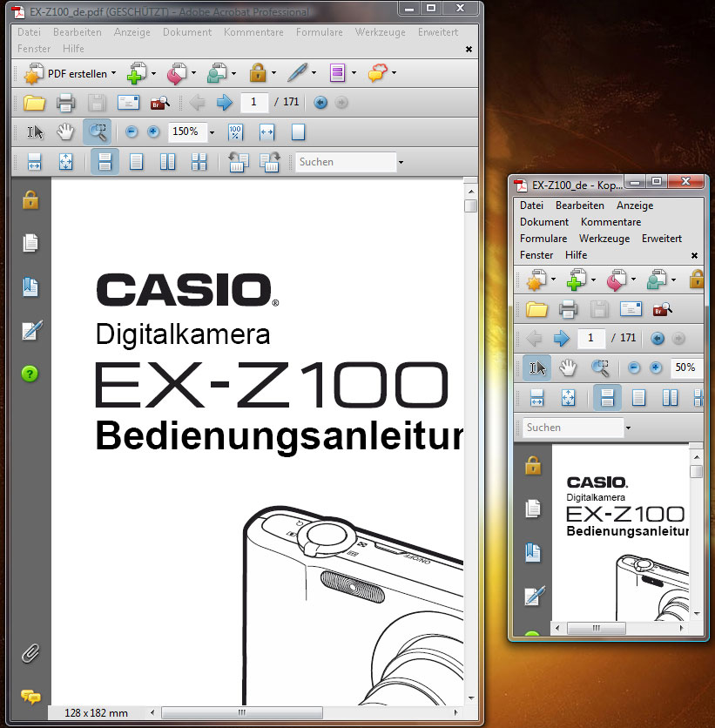Open combine files dropdown arrow in large window
The width and height of the screenshot is (715, 728).
pyautogui.click(x=153, y=73)
